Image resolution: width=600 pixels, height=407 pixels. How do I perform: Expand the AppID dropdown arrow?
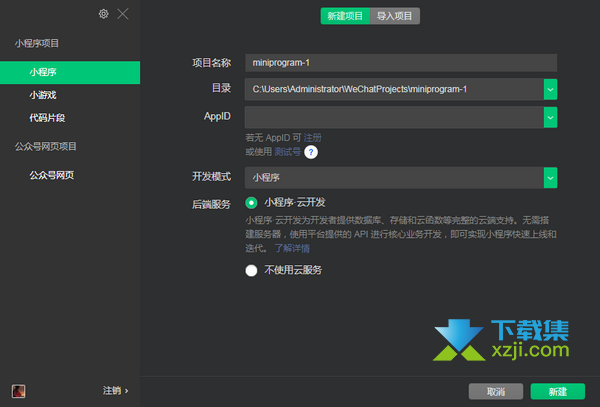click(x=550, y=117)
